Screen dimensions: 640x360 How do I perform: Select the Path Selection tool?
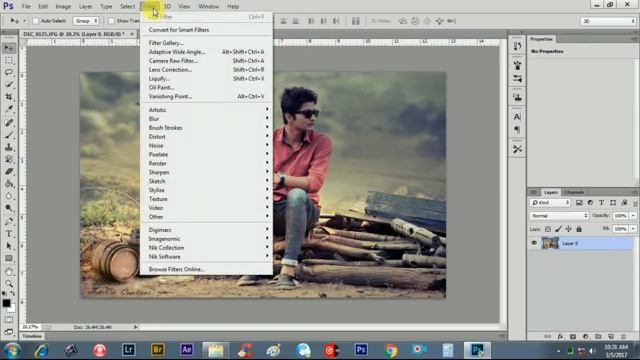[x=9, y=246]
